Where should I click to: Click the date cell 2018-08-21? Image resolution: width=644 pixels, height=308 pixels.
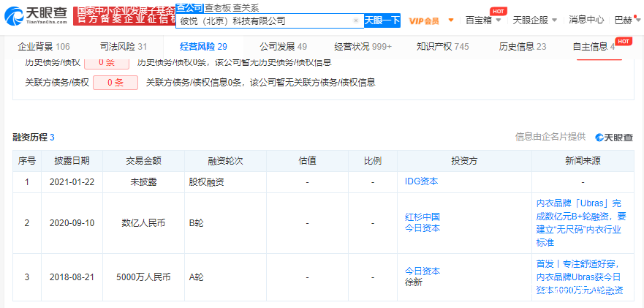tap(72, 277)
